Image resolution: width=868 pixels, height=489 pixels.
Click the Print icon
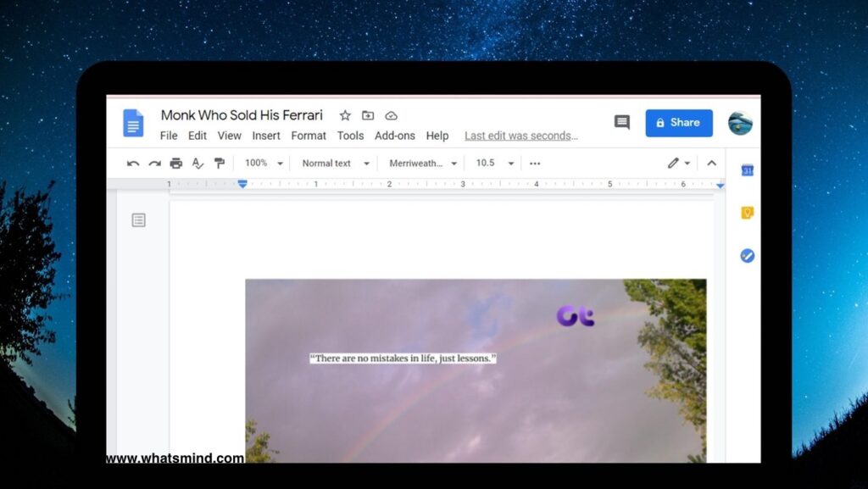pos(176,164)
